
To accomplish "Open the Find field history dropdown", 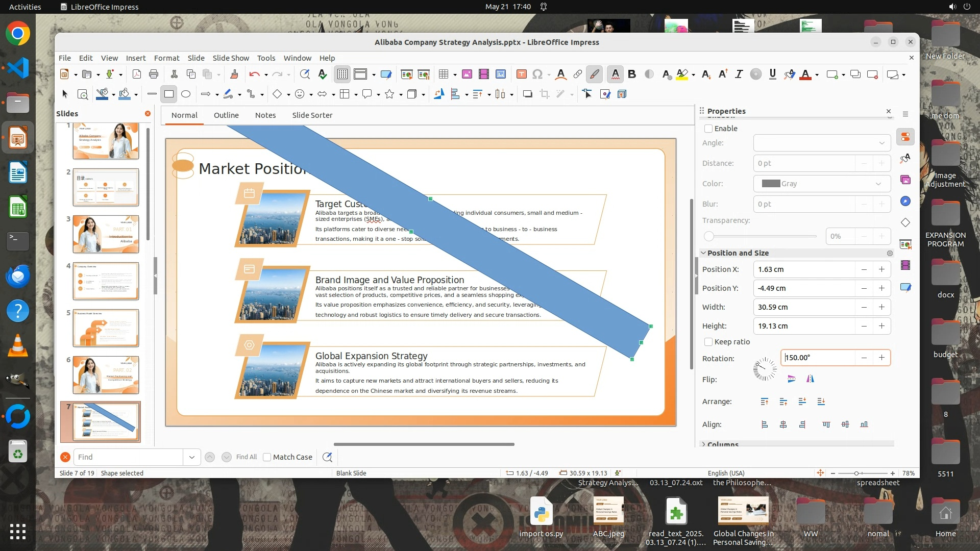I will [x=191, y=457].
